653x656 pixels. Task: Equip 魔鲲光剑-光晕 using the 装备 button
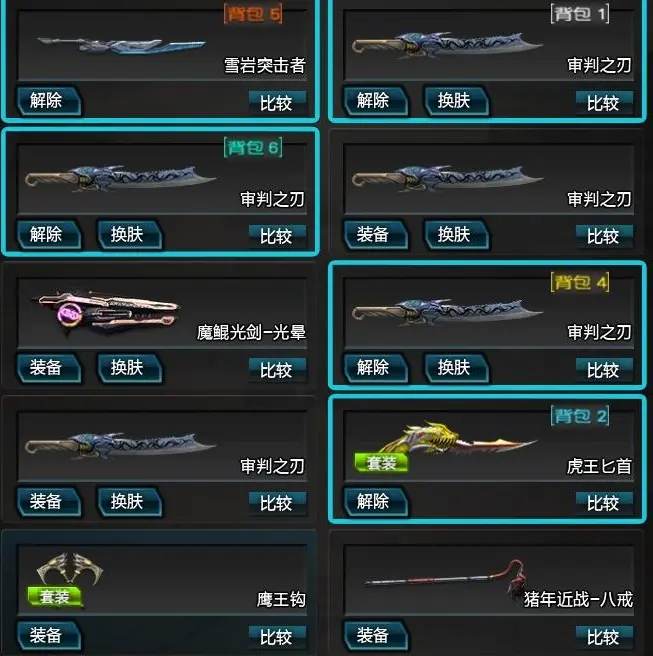(49, 368)
